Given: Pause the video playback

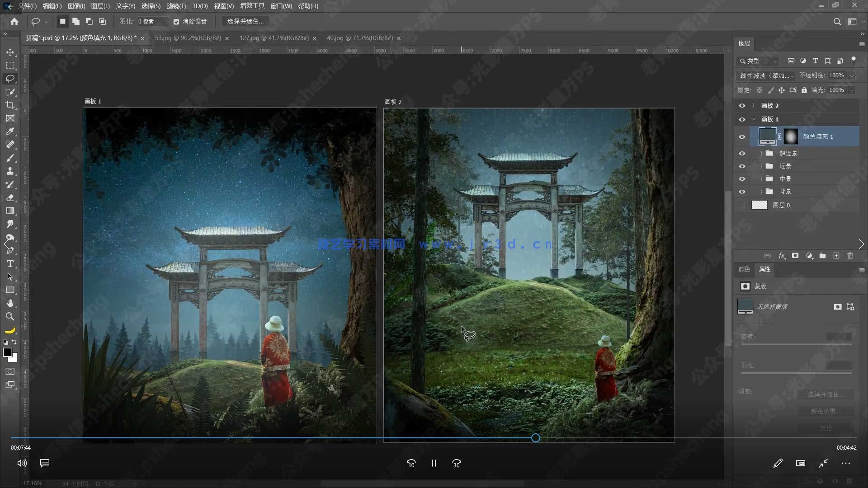Looking at the screenshot, I should tap(434, 463).
